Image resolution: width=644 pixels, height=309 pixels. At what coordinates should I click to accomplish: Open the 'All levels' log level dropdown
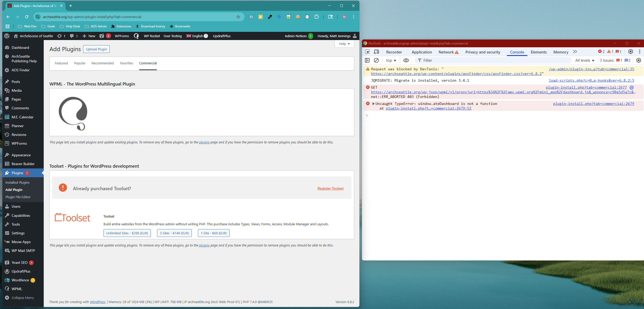(x=584, y=60)
